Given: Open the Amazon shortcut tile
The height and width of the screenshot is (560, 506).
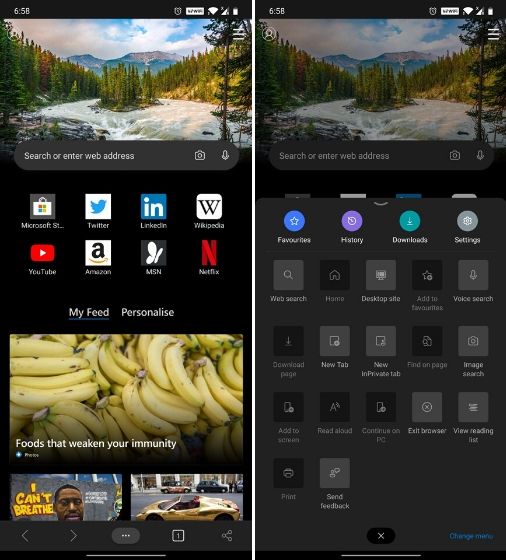Looking at the screenshot, I should (x=98, y=257).
